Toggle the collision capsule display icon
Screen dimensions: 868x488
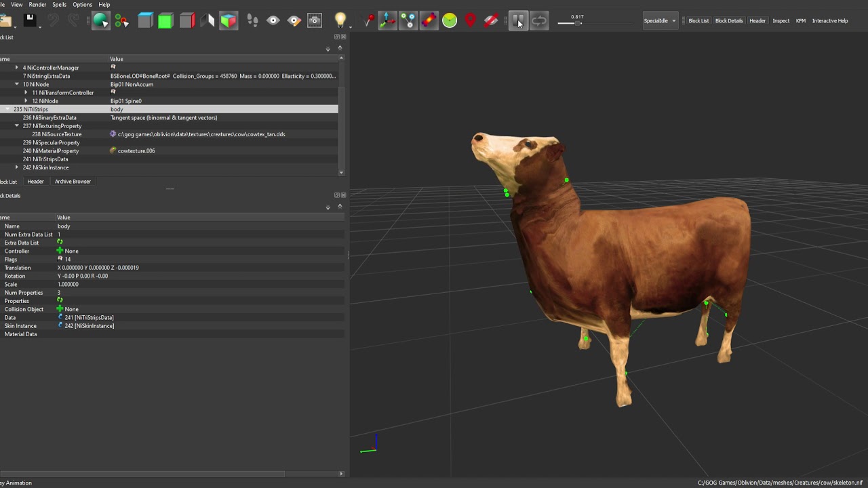[x=429, y=21]
